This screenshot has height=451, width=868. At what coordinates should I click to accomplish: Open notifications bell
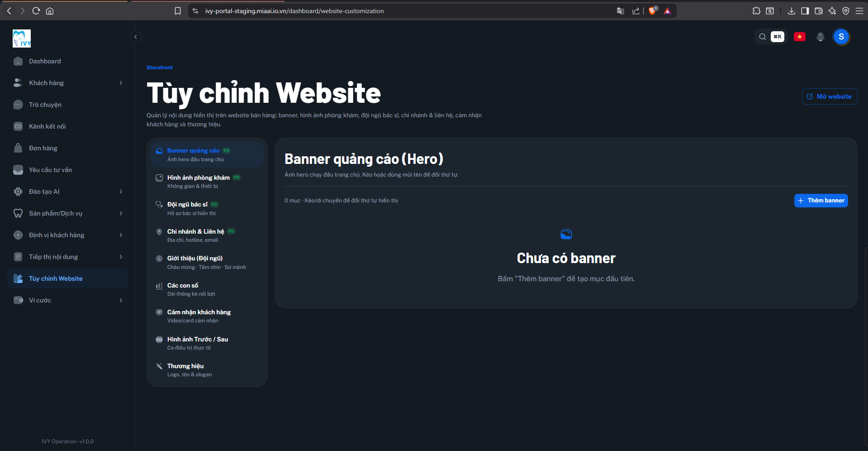click(821, 37)
